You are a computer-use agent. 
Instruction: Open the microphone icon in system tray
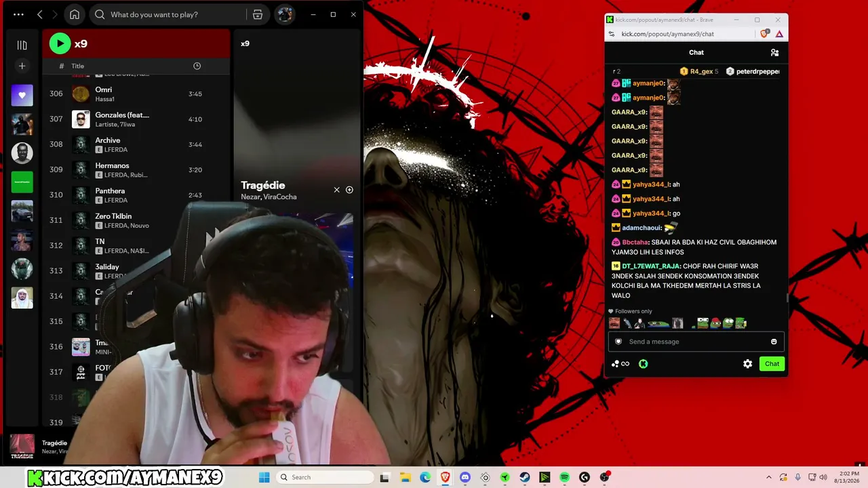[798, 477]
